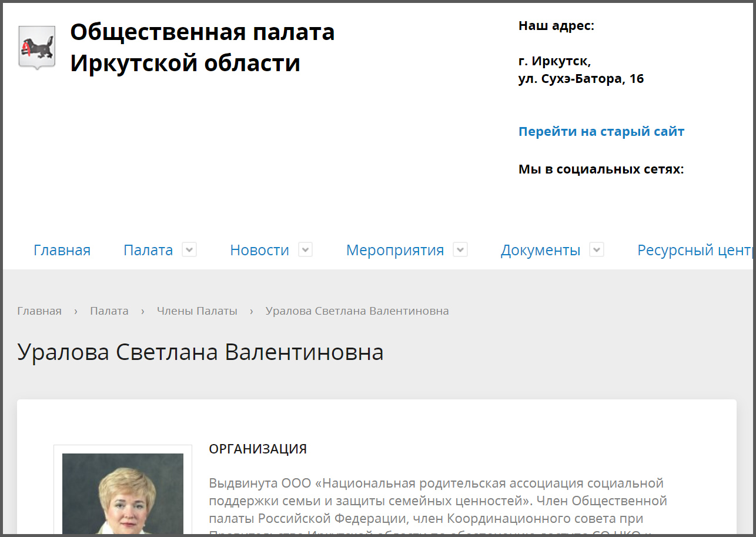Select the "Документы" navigation item
The image size is (756, 537).
click(540, 250)
